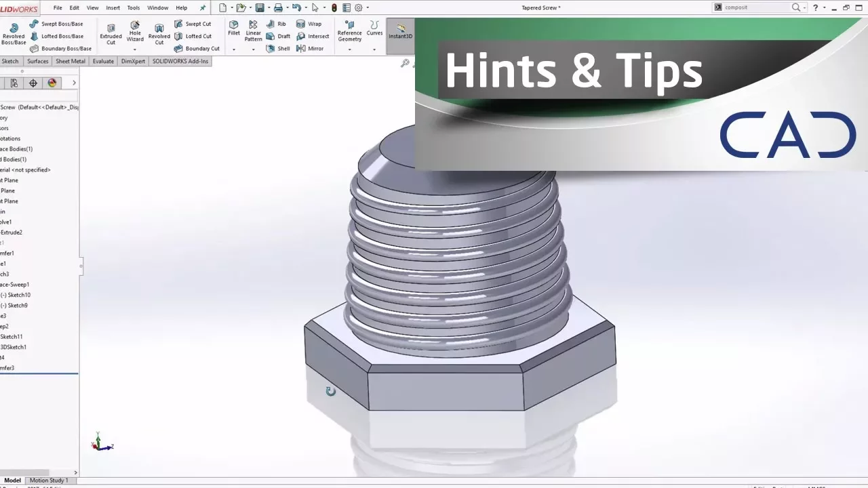This screenshot has width=868, height=488.
Task: Open the Window menu
Action: (158, 7)
